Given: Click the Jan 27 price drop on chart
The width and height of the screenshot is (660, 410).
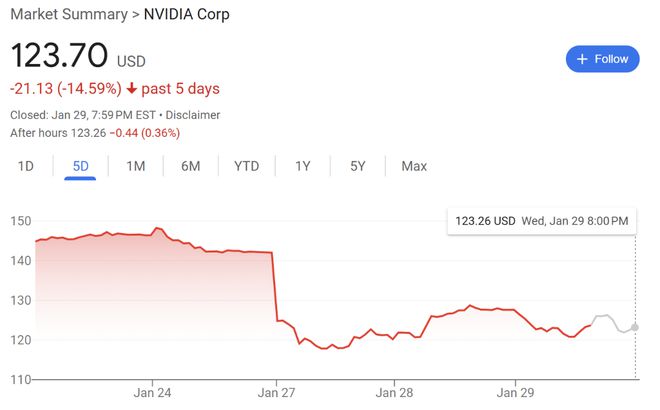Looking at the screenshot, I should point(274,286).
